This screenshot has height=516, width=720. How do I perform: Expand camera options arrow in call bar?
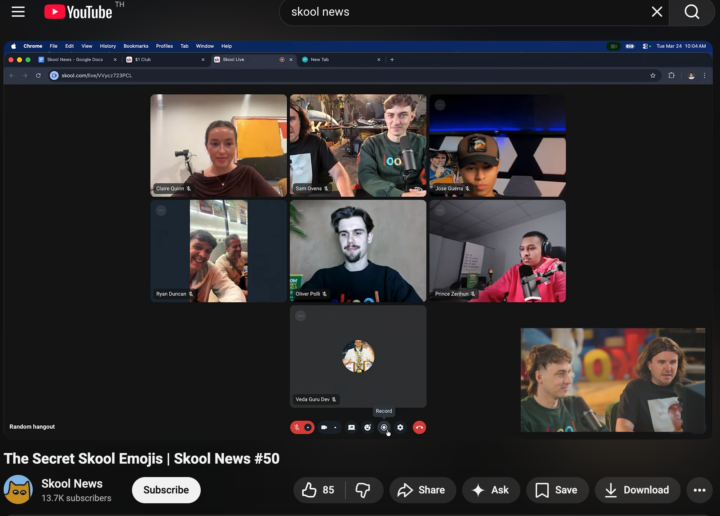tap(336, 427)
